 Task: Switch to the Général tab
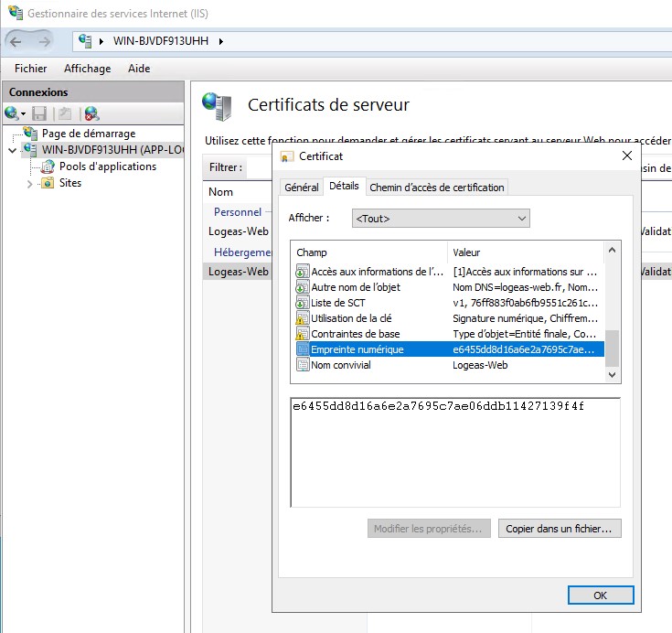pyautogui.click(x=301, y=188)
